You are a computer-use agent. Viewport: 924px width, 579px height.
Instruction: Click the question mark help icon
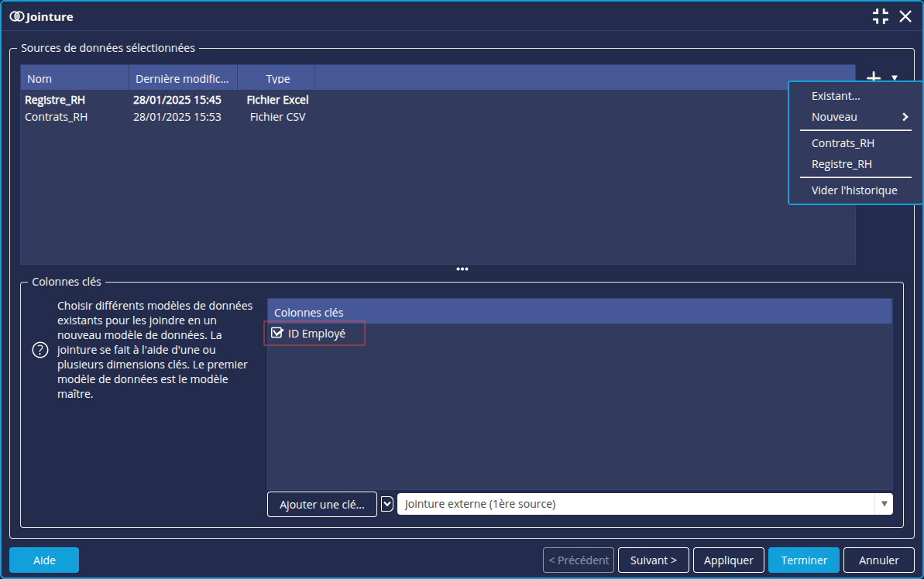point(40,350)
